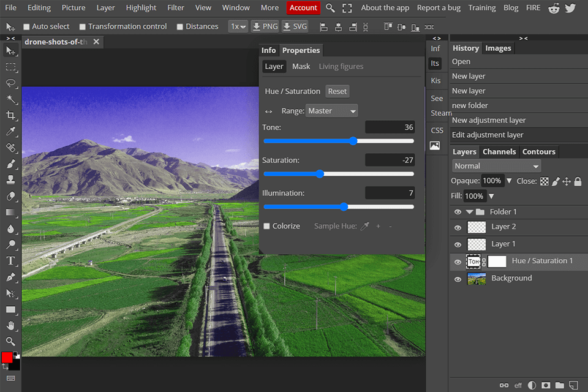
Task: Open the Reddit link icon
Action: [x=554, y=8]
